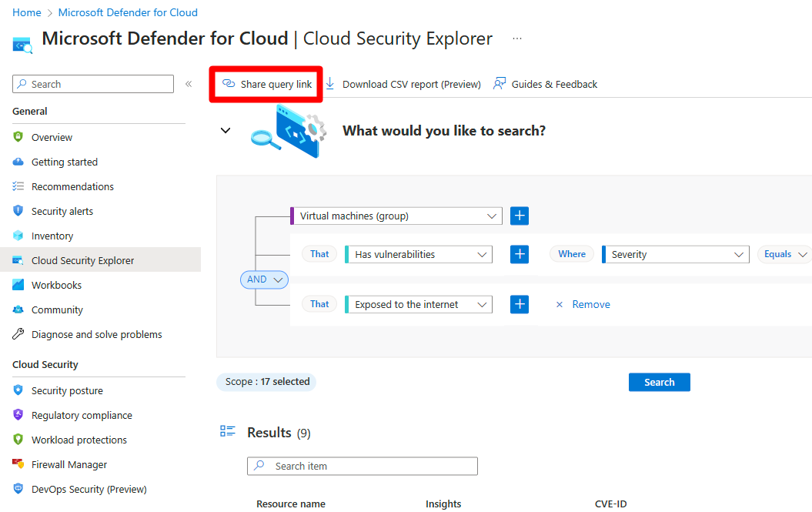Image resolution: width=812 pixels, height=512 pixels.
Task: Open the Has vulnerabilities dropdown
Action: click(x=419, y=254)
